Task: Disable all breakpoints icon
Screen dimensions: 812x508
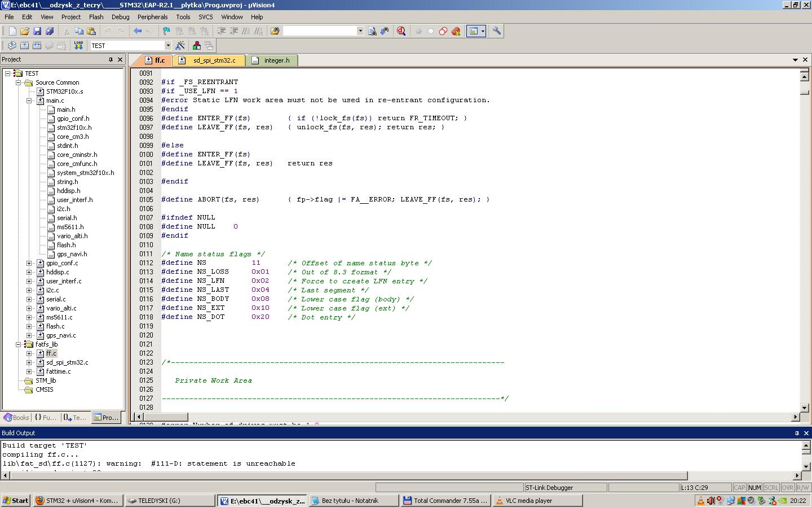Action: point(443,31)
